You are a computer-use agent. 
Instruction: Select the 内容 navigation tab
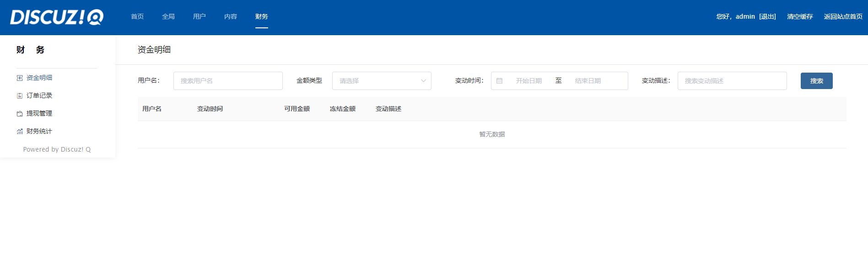pos(231,16)
